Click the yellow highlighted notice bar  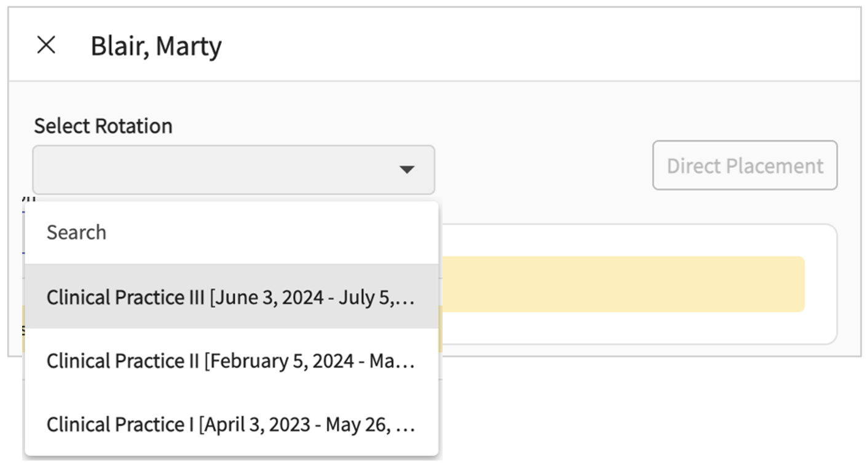pos(621,284)
